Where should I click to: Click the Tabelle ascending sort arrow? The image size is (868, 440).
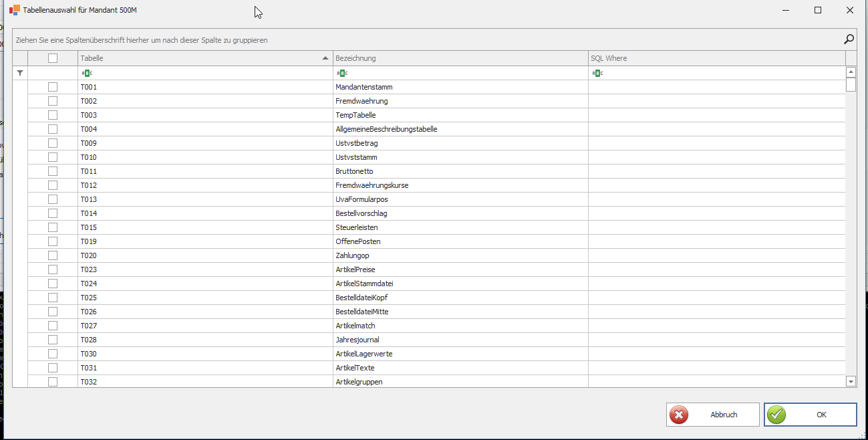coord(325,58)
